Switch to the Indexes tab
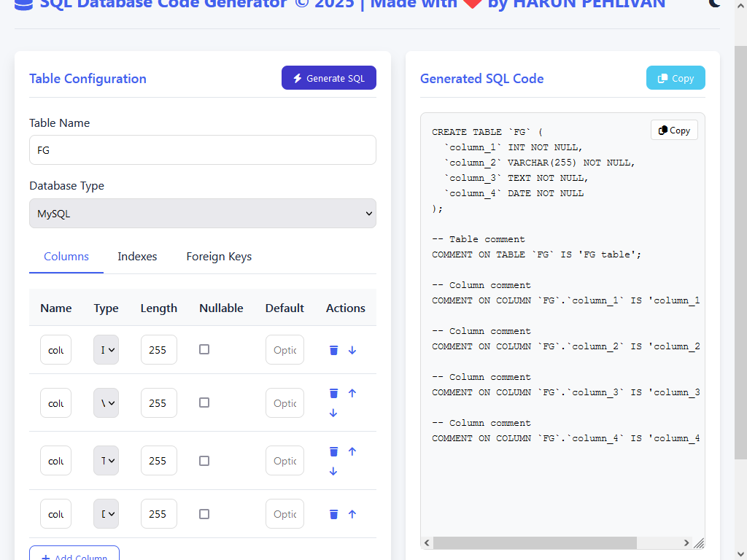Screen dimensions: 747x560 137,257
